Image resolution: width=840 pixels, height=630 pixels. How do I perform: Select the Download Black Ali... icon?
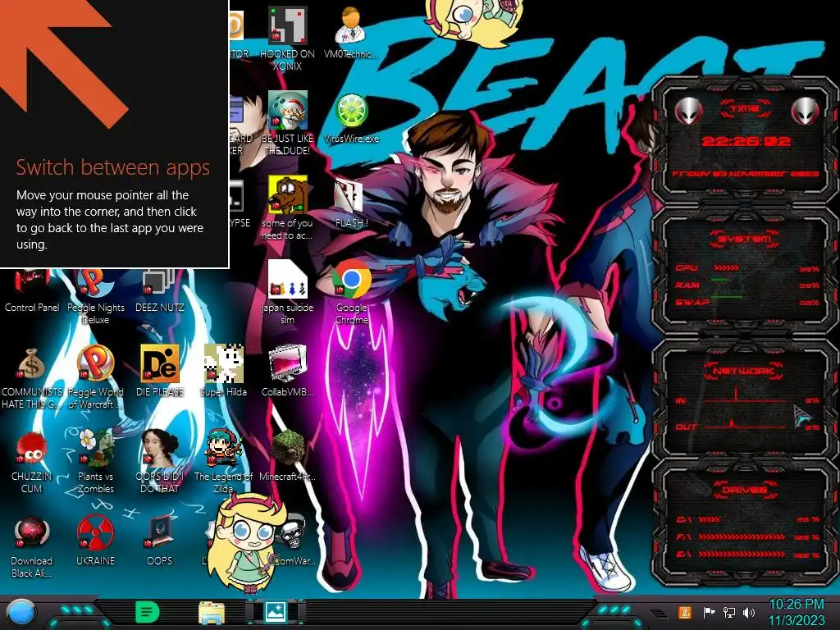(32, 546)
